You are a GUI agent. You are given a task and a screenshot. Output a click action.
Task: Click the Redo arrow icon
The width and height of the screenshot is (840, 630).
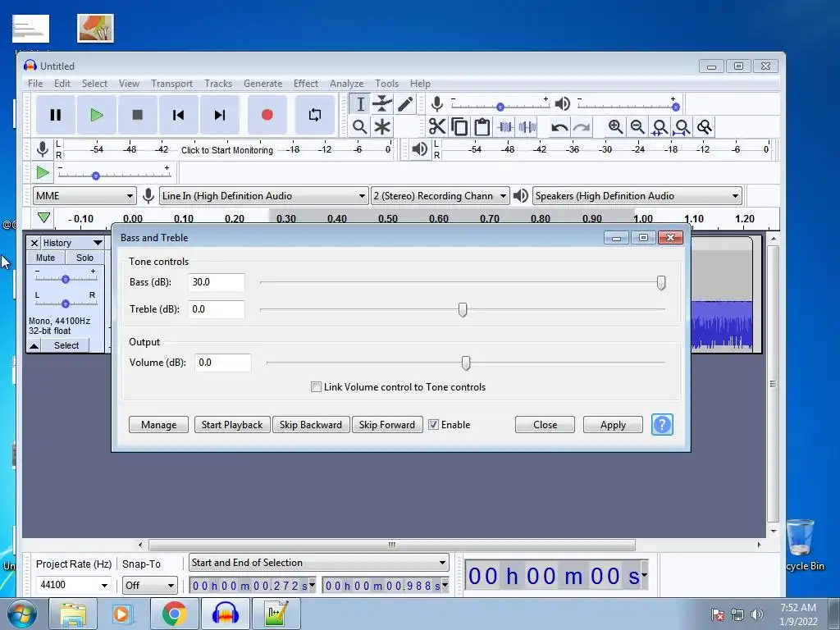pos(582,127)
